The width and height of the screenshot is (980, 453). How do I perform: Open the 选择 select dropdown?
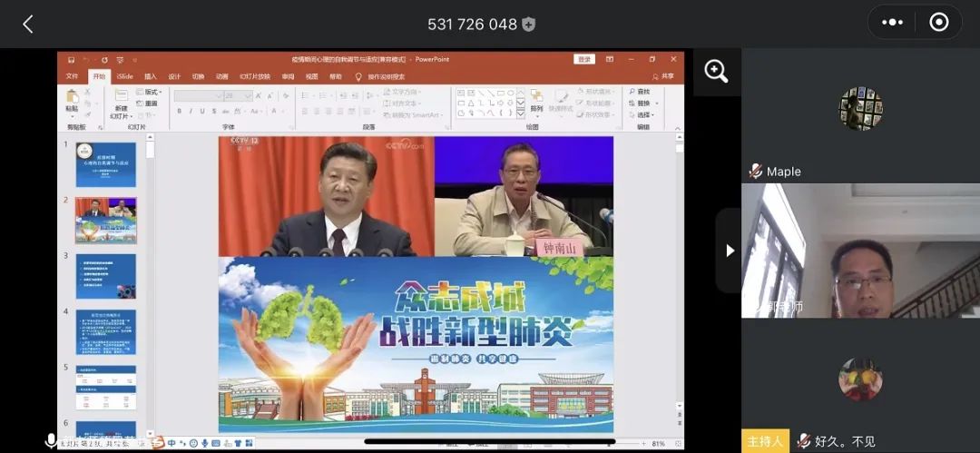642,115
